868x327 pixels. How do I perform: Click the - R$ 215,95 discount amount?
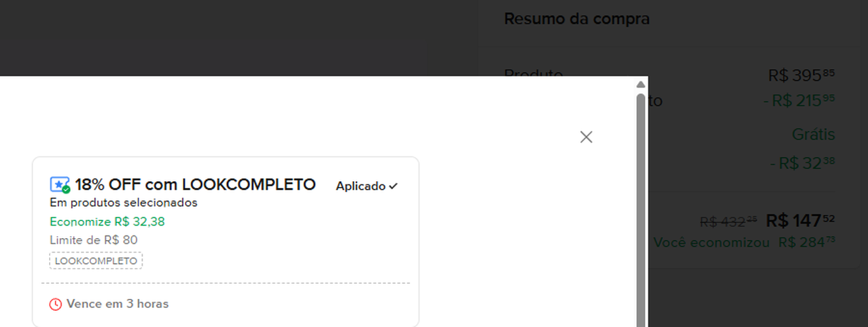coord(799,101)
